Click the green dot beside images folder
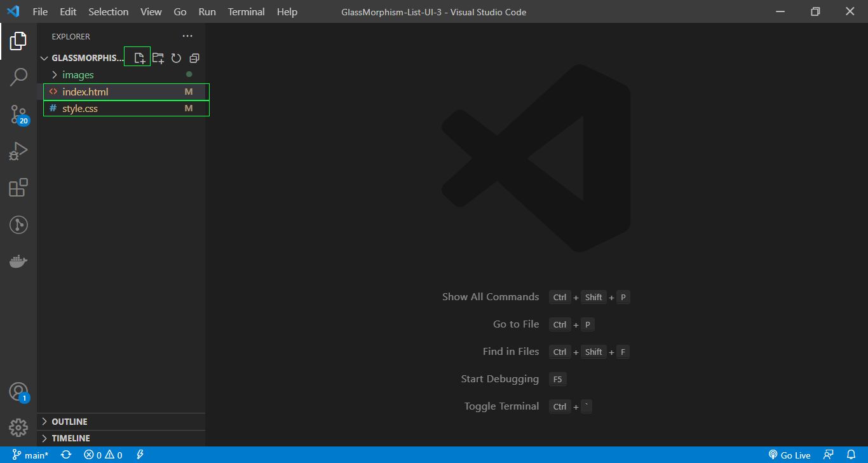 pos(189,74)
